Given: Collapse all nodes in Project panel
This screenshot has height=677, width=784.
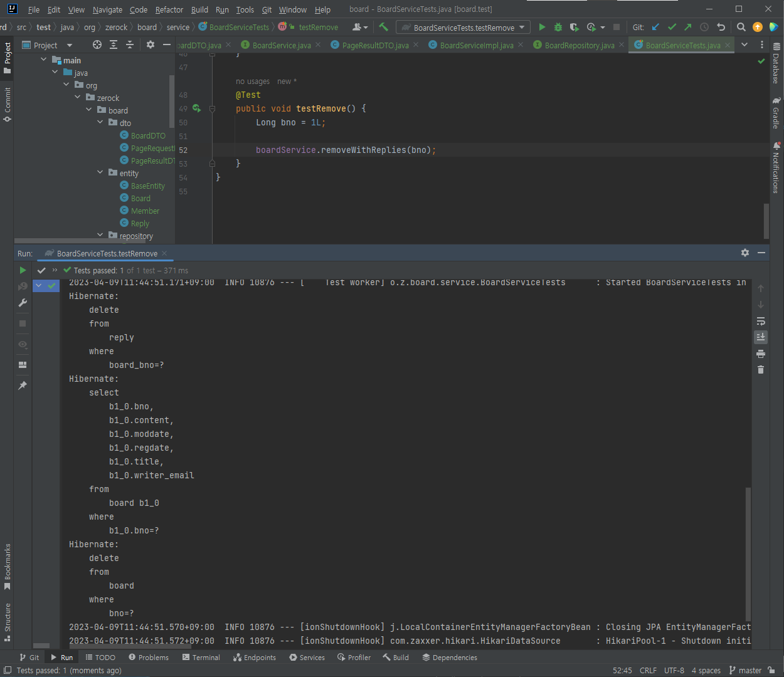Looking at the screenshot, I should tap(130, 45).
